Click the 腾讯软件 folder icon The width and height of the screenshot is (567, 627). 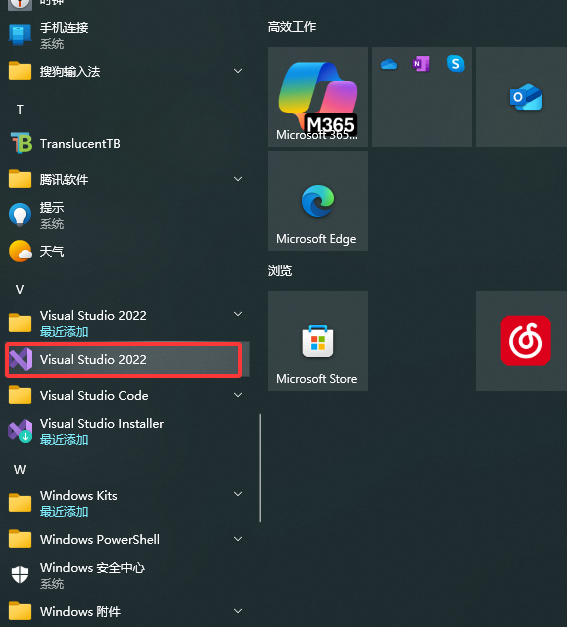pos(20,179)
